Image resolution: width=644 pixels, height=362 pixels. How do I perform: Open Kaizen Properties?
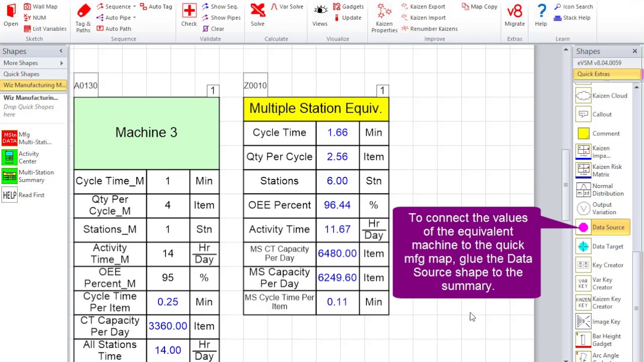(x=384, y=18)
